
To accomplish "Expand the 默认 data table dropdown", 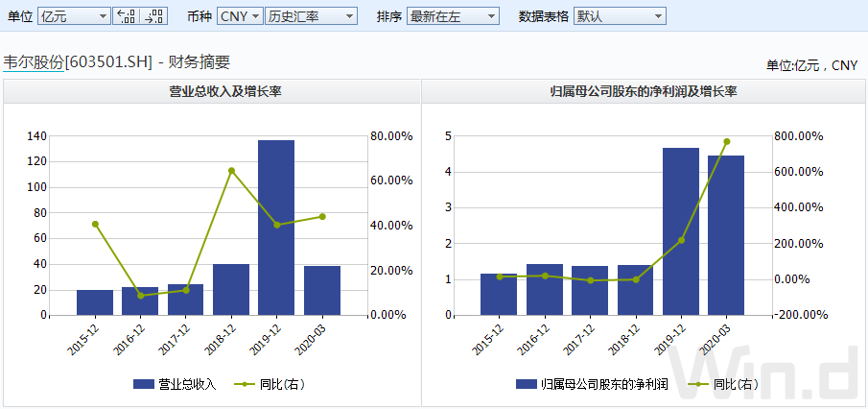I will (620, 16).
